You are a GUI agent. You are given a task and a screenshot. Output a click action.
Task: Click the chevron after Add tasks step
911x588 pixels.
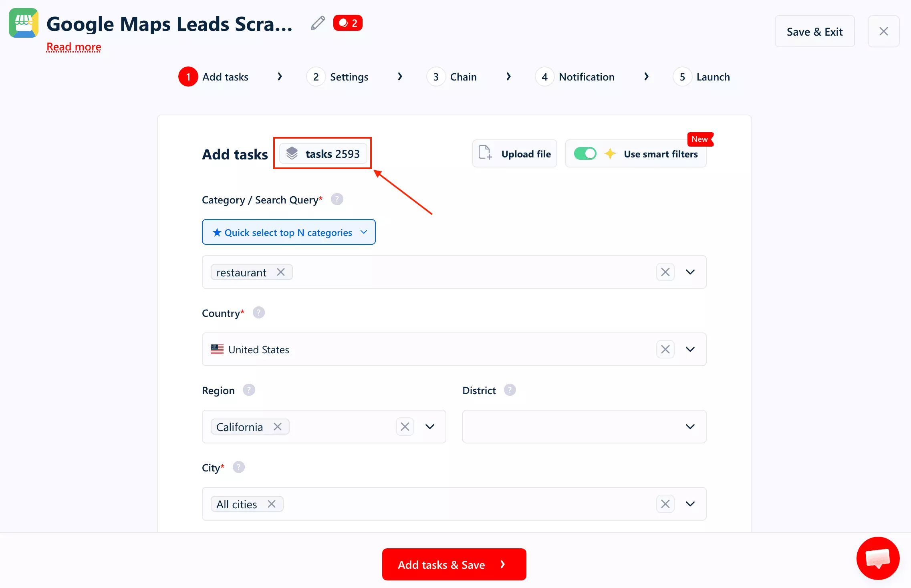click(x=280, y=77)
